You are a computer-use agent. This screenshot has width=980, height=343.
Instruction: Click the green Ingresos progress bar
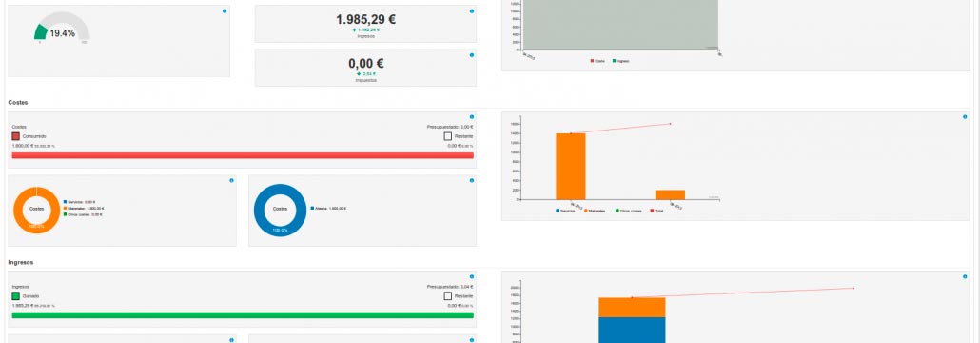(x=243, y=314)
